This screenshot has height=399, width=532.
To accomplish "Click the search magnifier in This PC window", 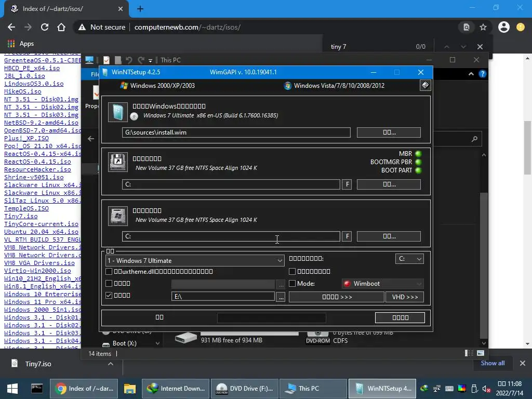I will tap(474, 139).
